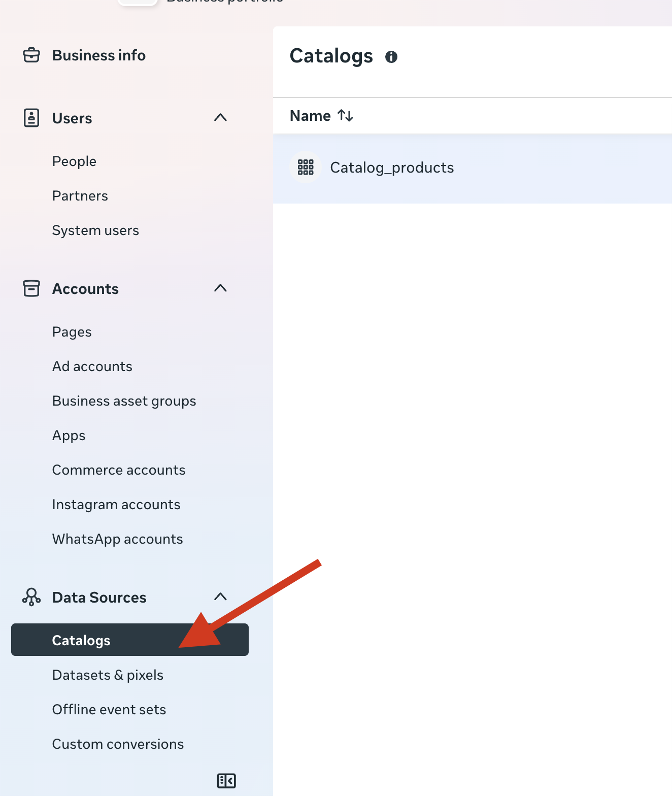Click the Business info briefcase icon
This screenshot has height=796, width=672.
31,55
